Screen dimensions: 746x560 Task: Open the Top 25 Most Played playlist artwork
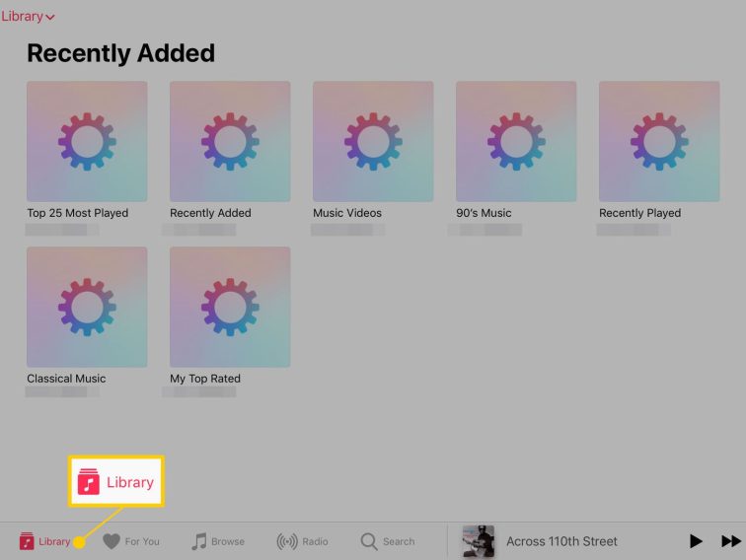87,141
